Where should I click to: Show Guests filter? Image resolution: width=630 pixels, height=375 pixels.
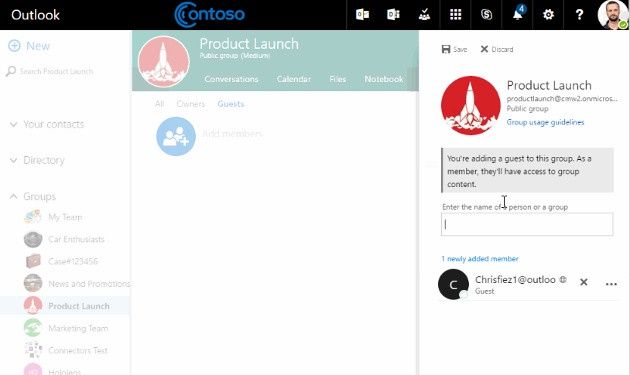231,104
